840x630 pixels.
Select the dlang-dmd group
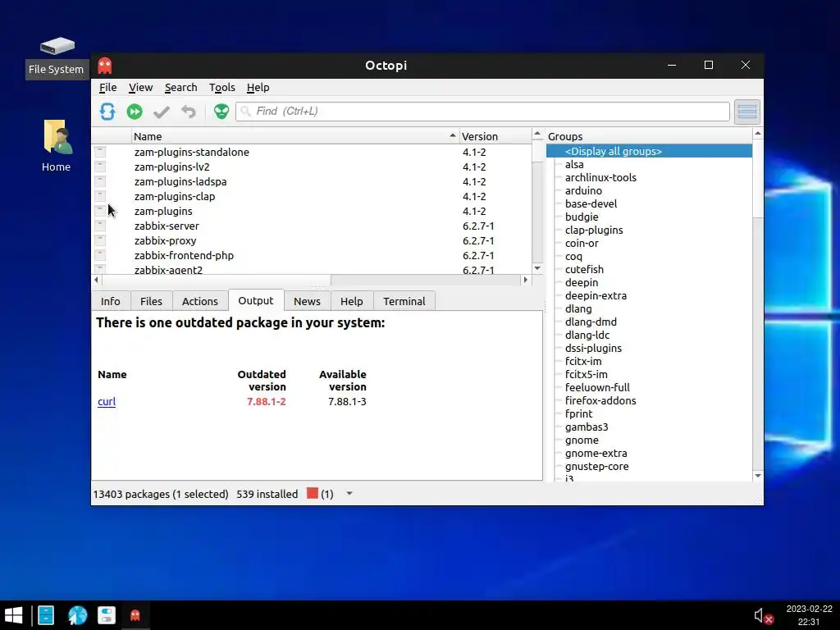(x=591, y=322)
